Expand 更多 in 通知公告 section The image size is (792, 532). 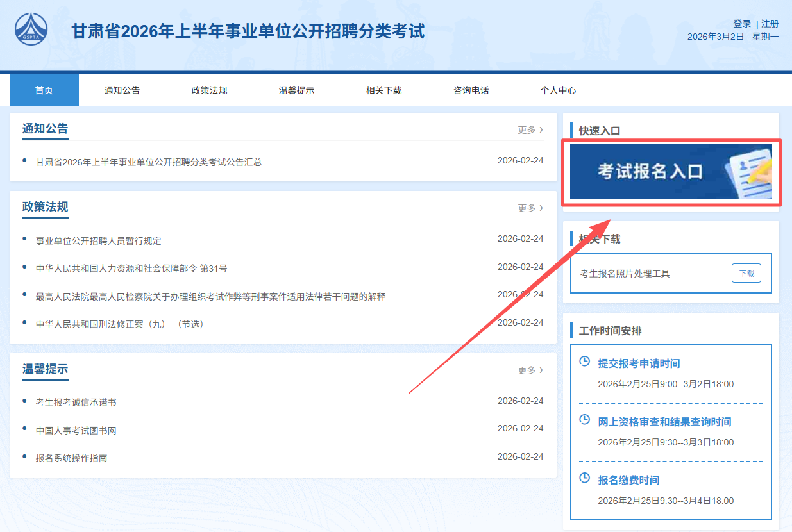530,130
